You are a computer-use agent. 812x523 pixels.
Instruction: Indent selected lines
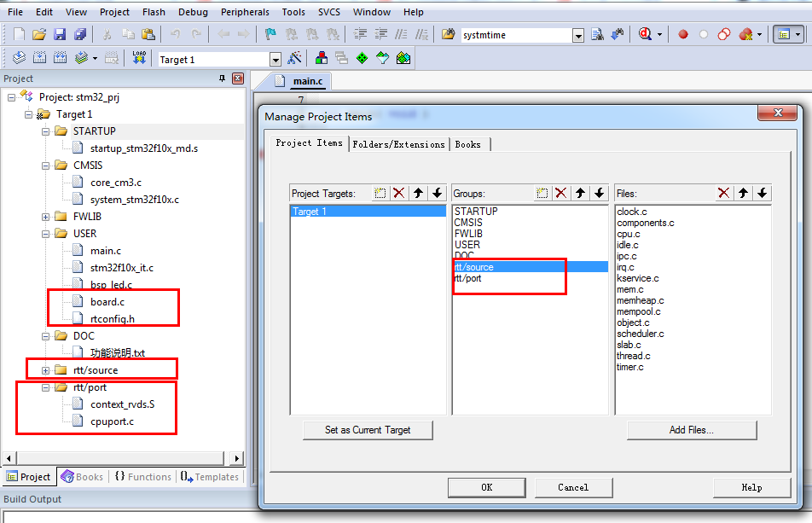tap(360, 35)
